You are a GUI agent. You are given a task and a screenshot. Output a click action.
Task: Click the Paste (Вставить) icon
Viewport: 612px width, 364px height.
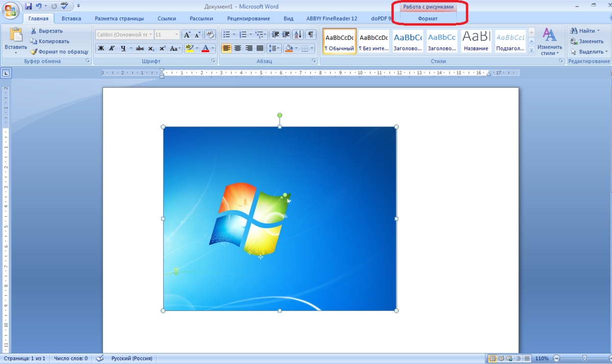pyautogui.click(x=16, y=35)
